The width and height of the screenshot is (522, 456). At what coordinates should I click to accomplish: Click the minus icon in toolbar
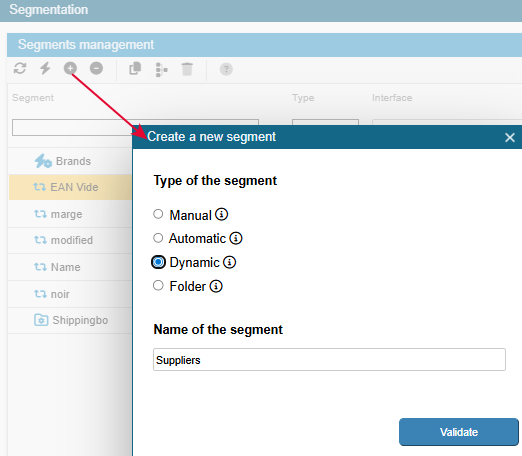[x=96, y=69]
